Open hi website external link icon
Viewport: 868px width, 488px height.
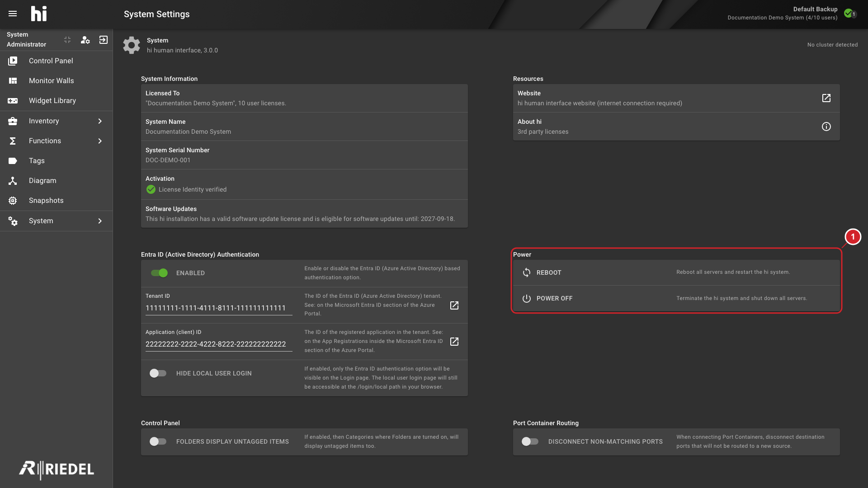pos(826,98)
